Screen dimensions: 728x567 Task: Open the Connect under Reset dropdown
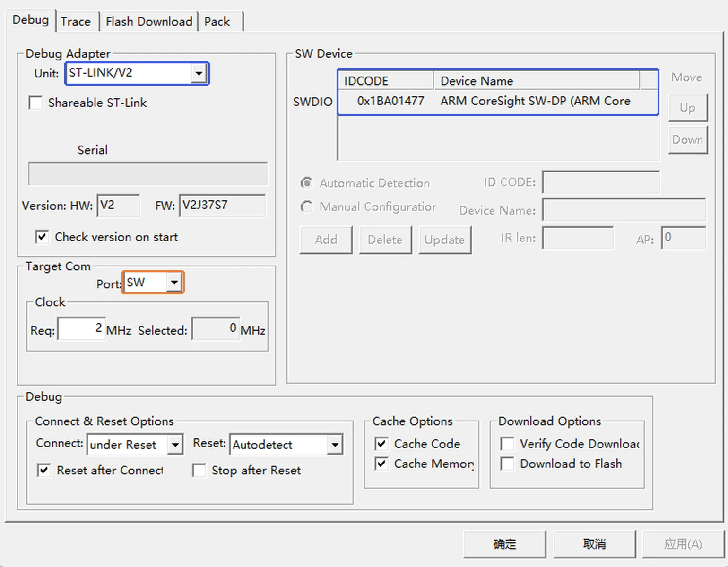coord(175,445)
